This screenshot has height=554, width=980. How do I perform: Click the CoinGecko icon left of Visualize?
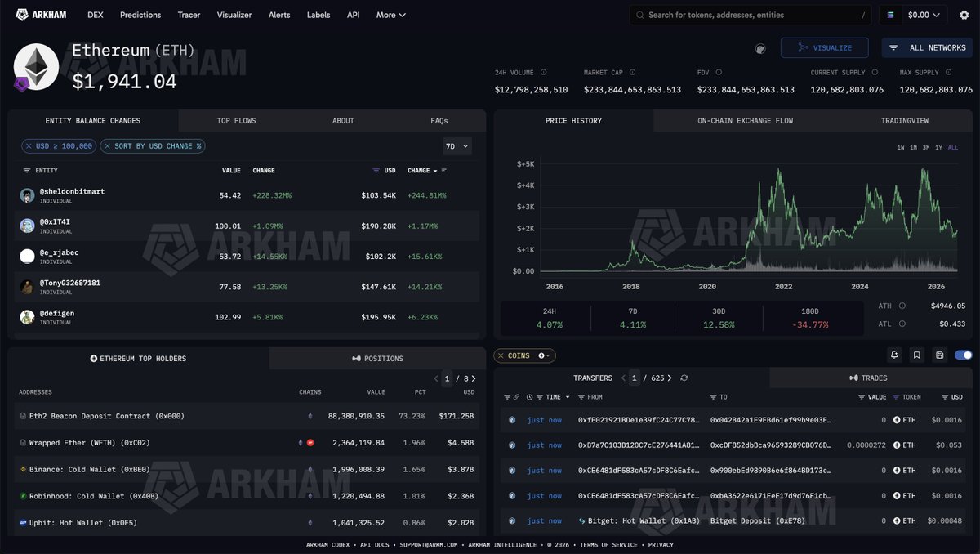761,48
